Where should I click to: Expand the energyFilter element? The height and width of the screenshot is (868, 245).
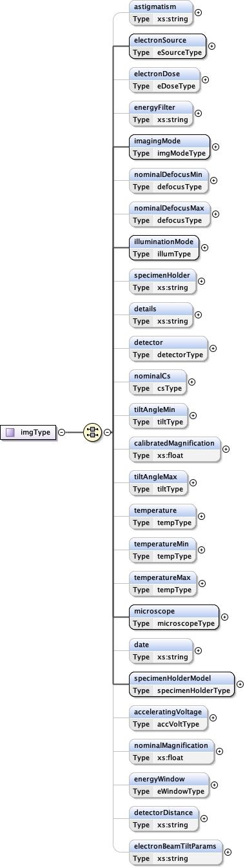198,113
